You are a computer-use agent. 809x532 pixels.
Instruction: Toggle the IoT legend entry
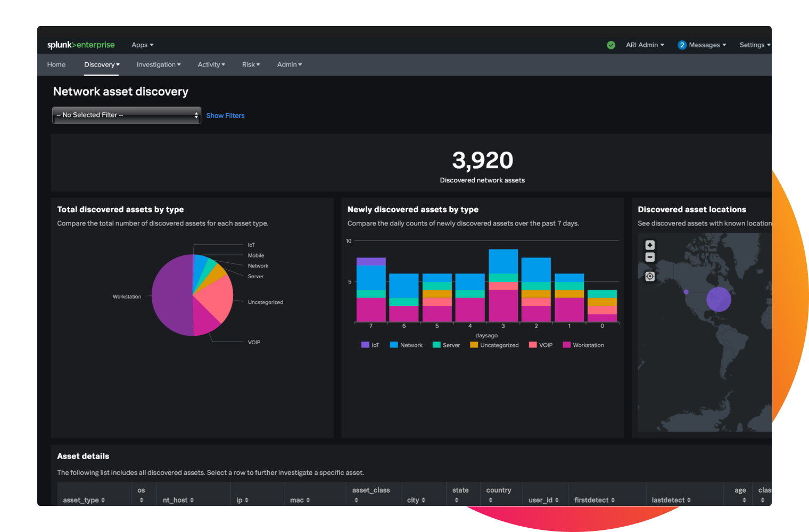tap(371, 345)
